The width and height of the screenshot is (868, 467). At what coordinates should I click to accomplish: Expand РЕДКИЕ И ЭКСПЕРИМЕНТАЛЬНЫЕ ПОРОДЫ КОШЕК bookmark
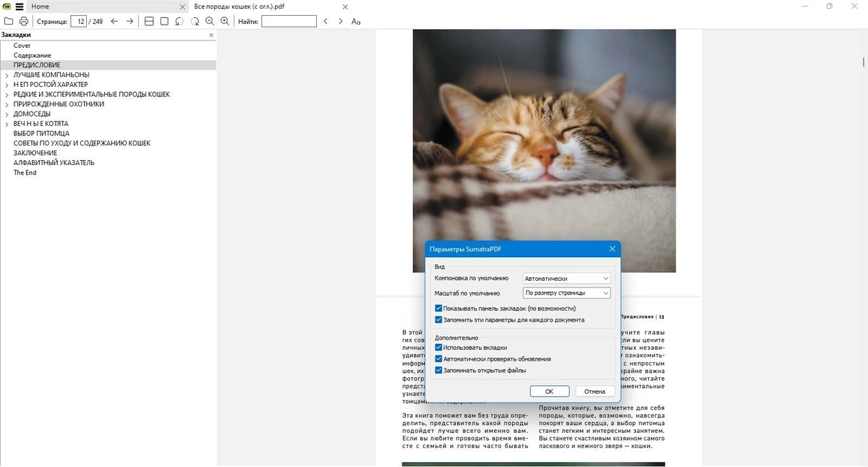[x=7, y=95]
